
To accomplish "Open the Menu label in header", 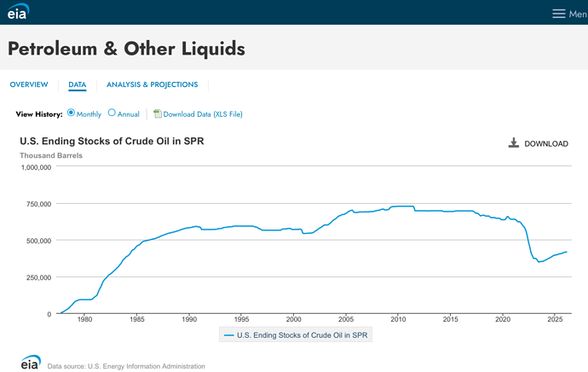I will click(x=578, y=14).
